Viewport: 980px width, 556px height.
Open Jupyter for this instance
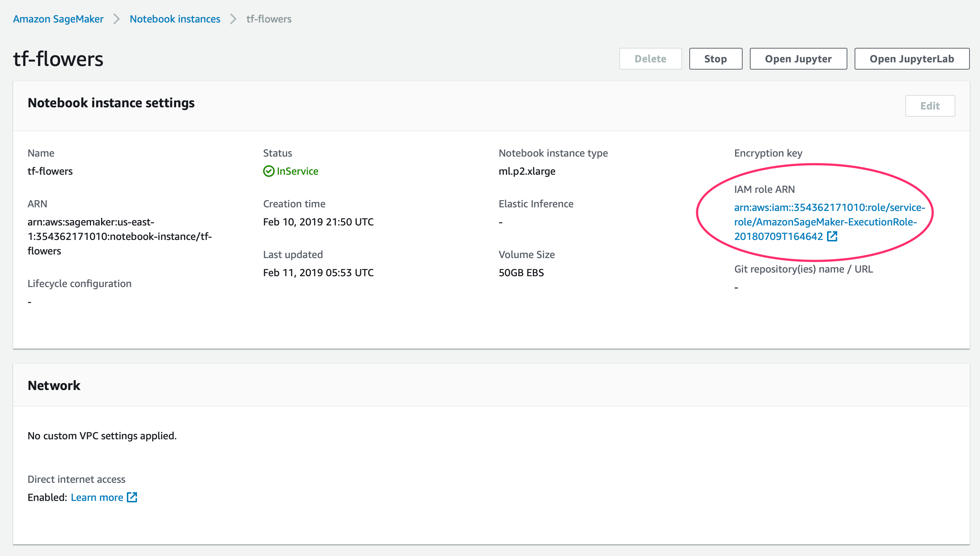798,59
